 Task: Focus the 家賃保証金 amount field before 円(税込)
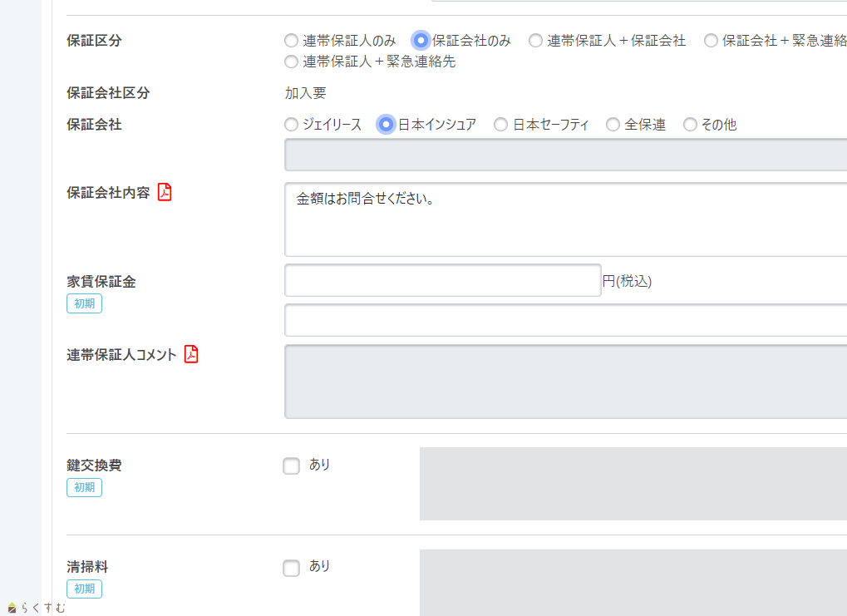442,281
